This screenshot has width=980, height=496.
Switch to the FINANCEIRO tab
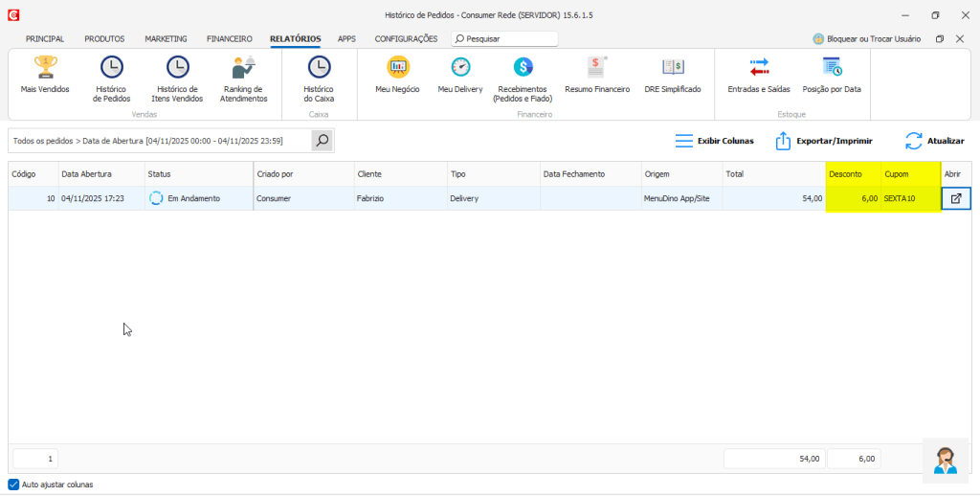[229, 39]
